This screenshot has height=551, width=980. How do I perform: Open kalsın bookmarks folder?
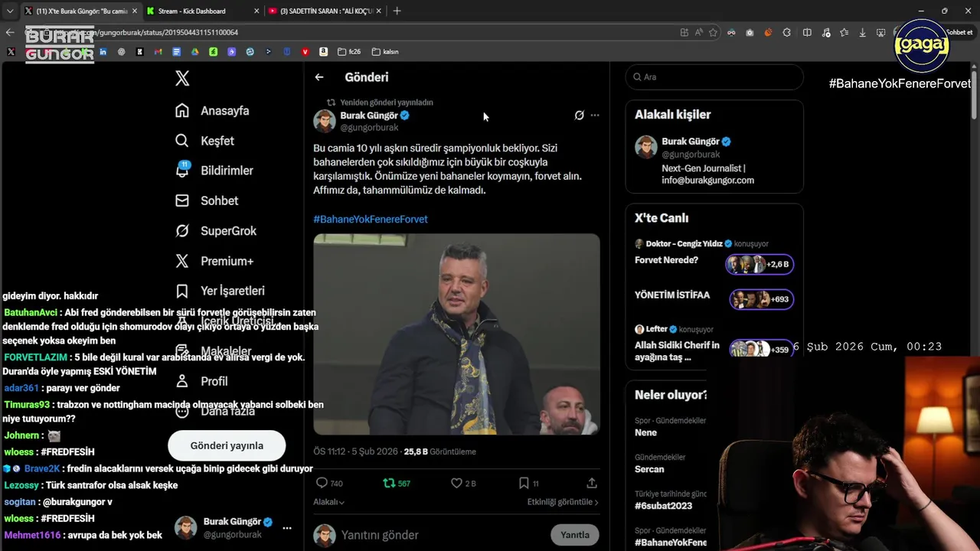point(385,52)
